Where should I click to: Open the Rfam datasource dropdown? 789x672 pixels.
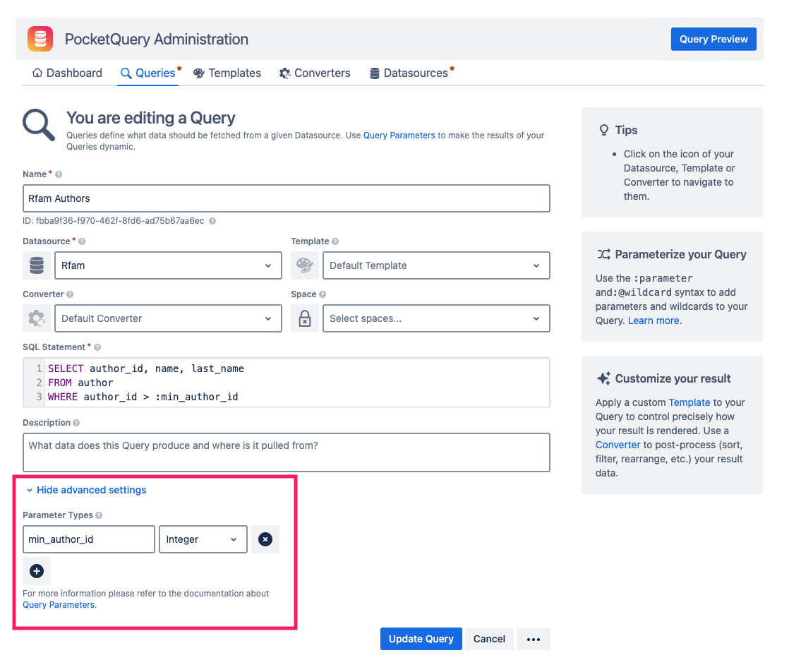pos(168,265)
